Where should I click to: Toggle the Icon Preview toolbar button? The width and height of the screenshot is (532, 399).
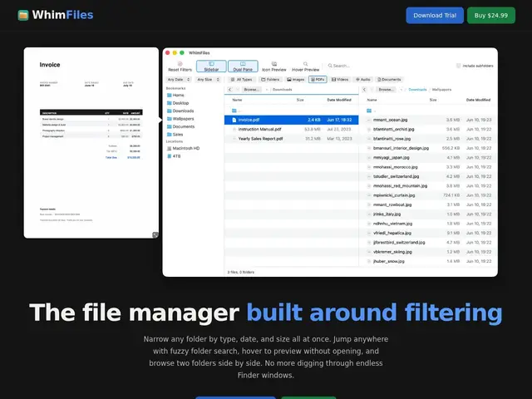274,66
